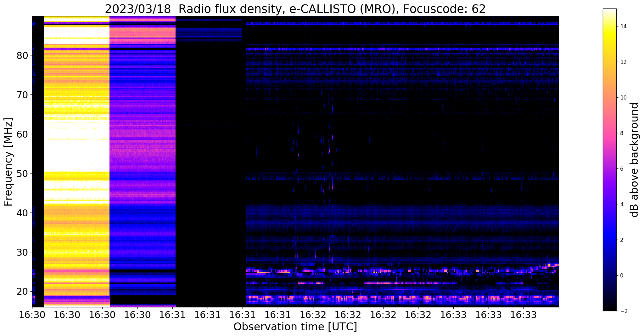Click the plot title with date 2023/03/18
The width and height of the screenshot is (644, 336).
[295, 9]
